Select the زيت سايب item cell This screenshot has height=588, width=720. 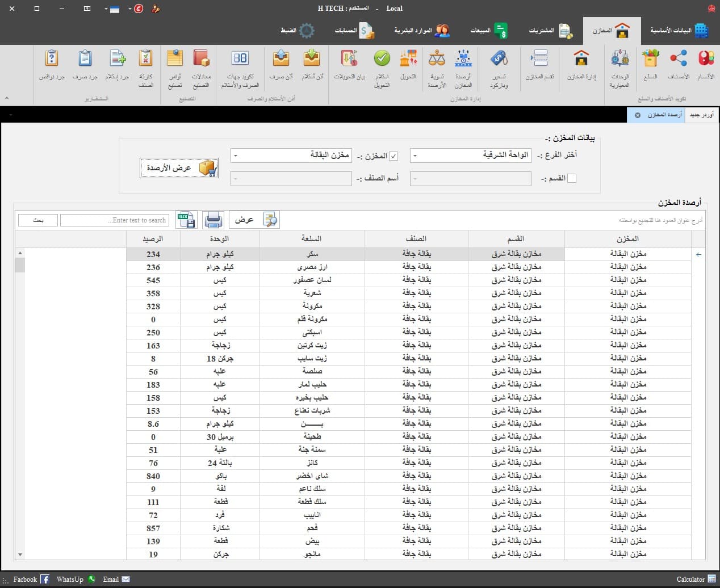(312, 359)
